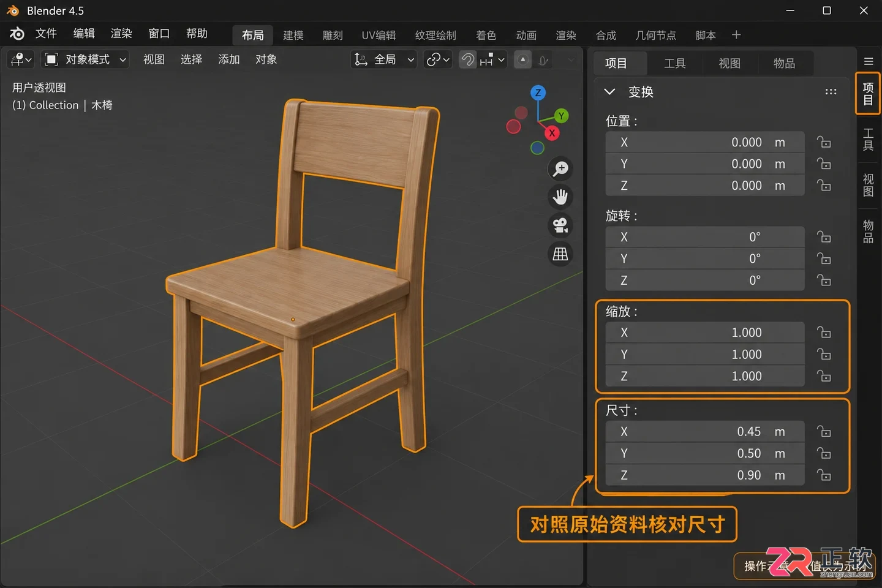
Task: Click the red X axis on the navigation gizmo
Action: click(552, 133)
